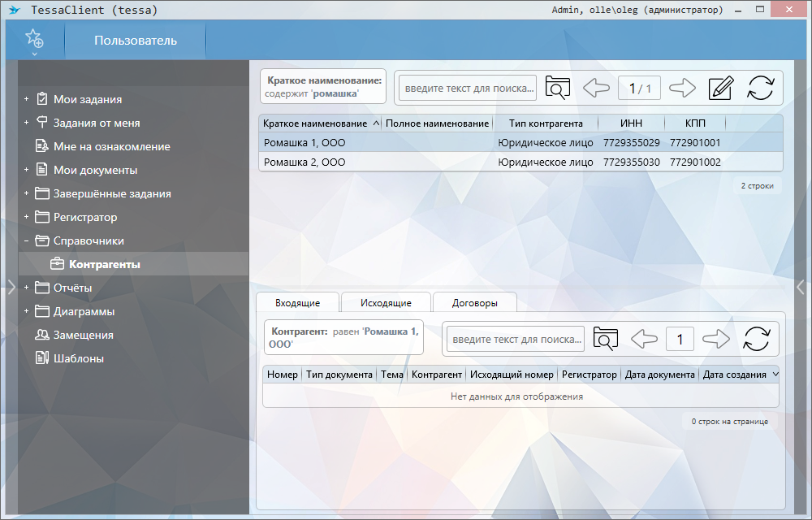Open the Договоры tab

[x=474, y=303]
